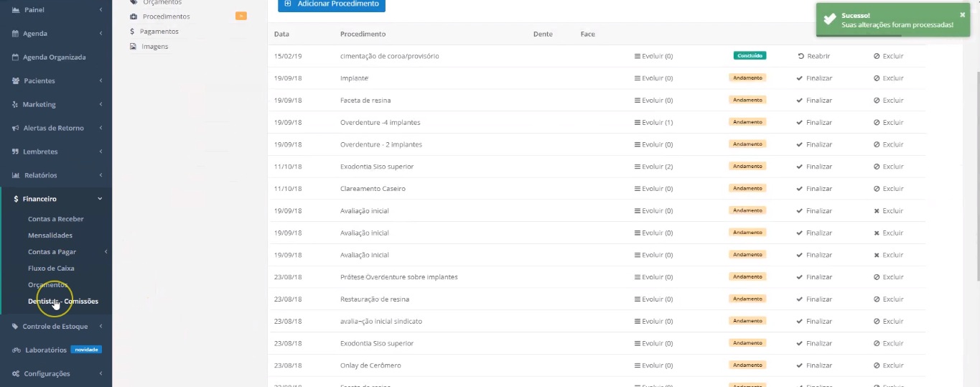Expand the Marketing menu arrow
Viewport: 980px width, 387px height.
coord(101,105)
